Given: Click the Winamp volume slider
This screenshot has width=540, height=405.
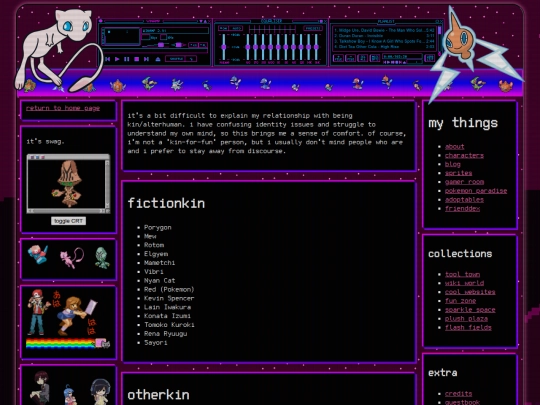Looking at the screenshot, I should coord(155,45).
